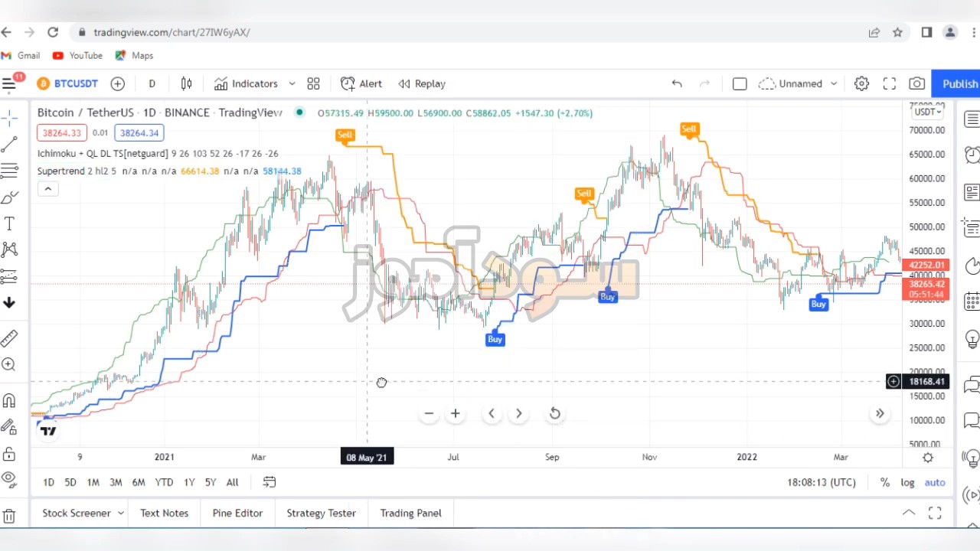980x551 pixels.
Task: Publish the chart idea
Action: tap(957, 83)
